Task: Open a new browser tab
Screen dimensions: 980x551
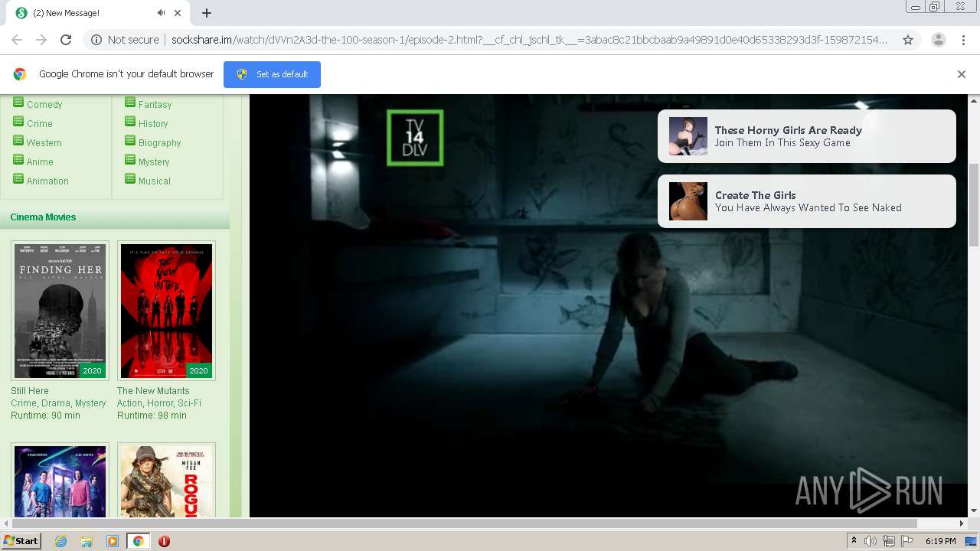Action: (x=207, y=13)
